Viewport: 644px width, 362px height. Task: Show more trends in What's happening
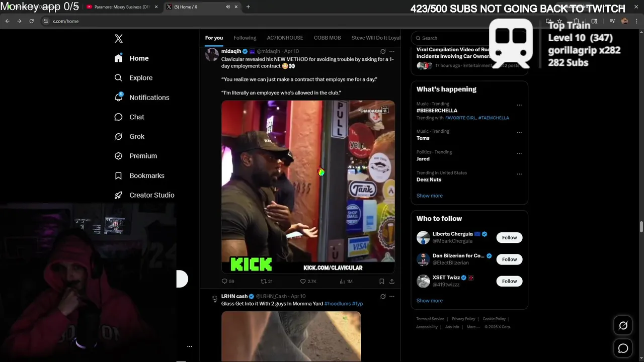[430, 196]
